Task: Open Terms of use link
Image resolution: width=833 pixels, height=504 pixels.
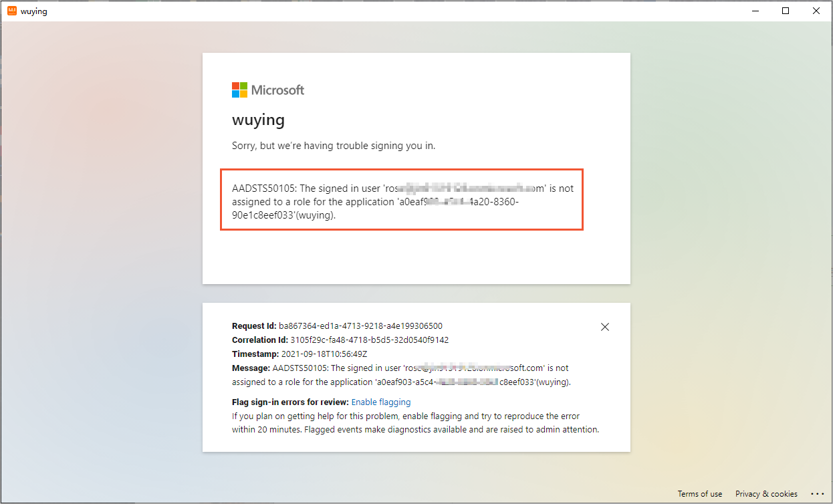Action: coord(700,494)
